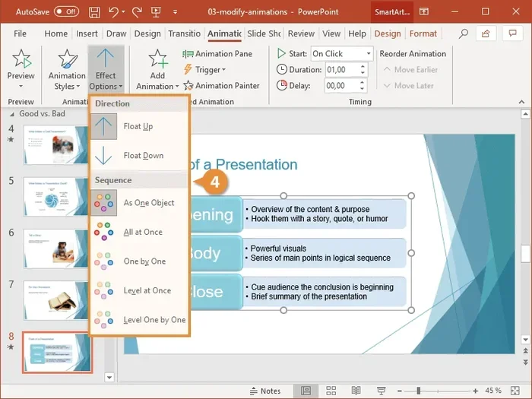Click zoom in plus button
Viewport: 532px width, 399px height.
pos(475,391)
